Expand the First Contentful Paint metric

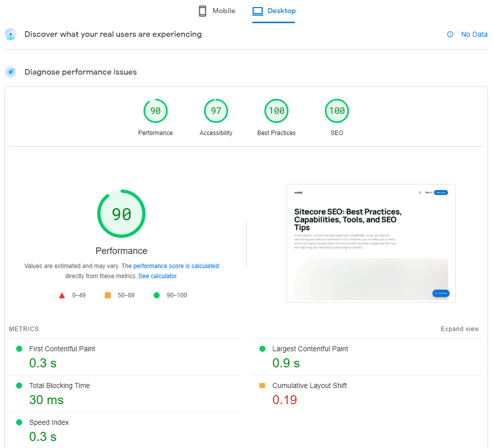pyautogui.click(x=62, y=349)
